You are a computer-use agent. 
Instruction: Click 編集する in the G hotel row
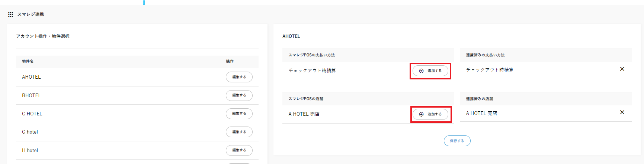[239, 132]
